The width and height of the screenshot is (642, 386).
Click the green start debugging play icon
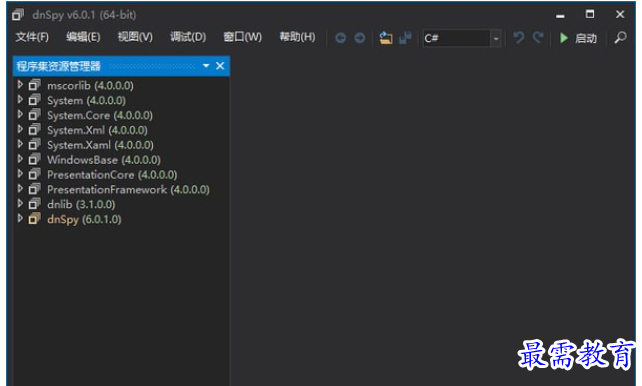point(564,38)
